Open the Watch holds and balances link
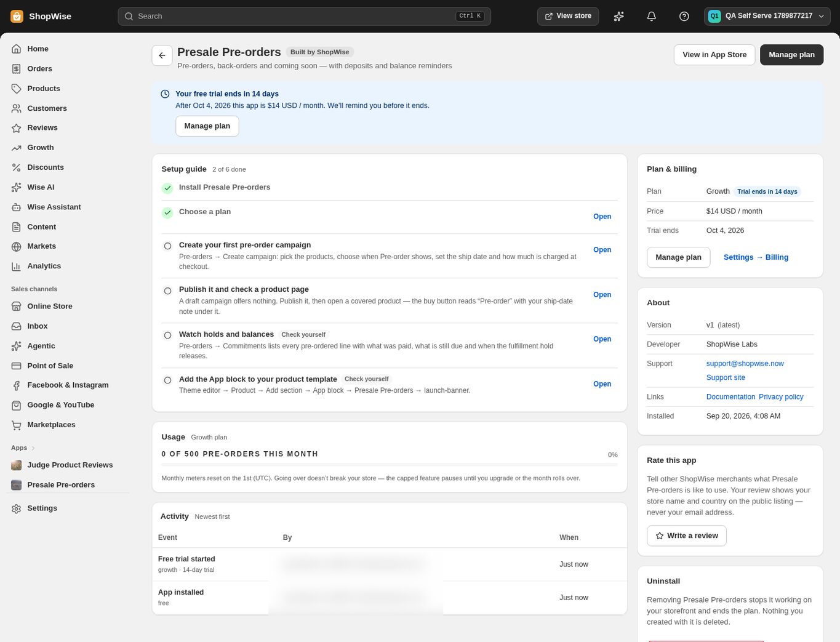 tap(602, 339)
